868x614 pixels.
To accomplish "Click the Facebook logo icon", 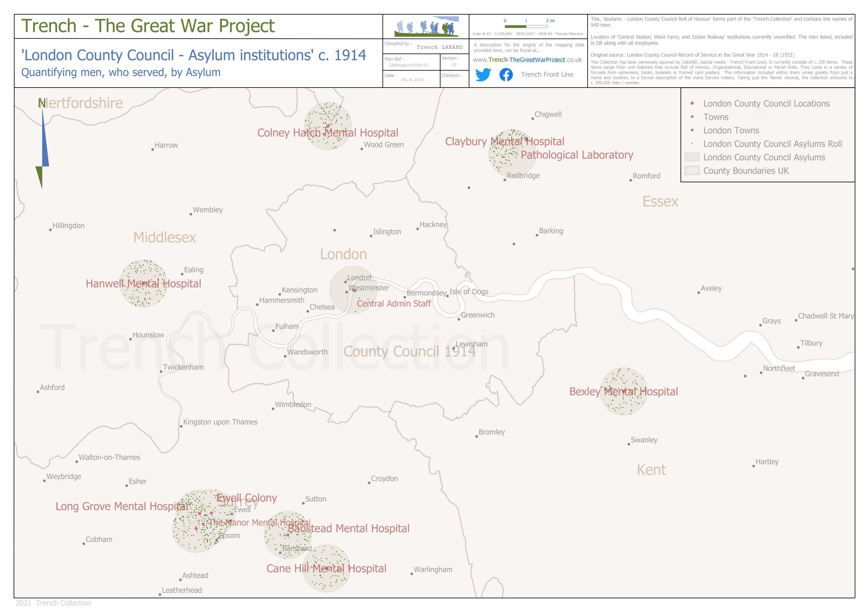I will [x=506, y=75].
